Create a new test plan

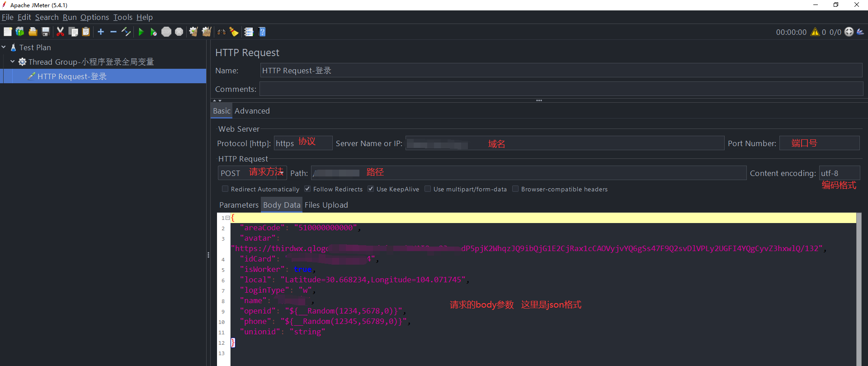(x=8, y=32)
